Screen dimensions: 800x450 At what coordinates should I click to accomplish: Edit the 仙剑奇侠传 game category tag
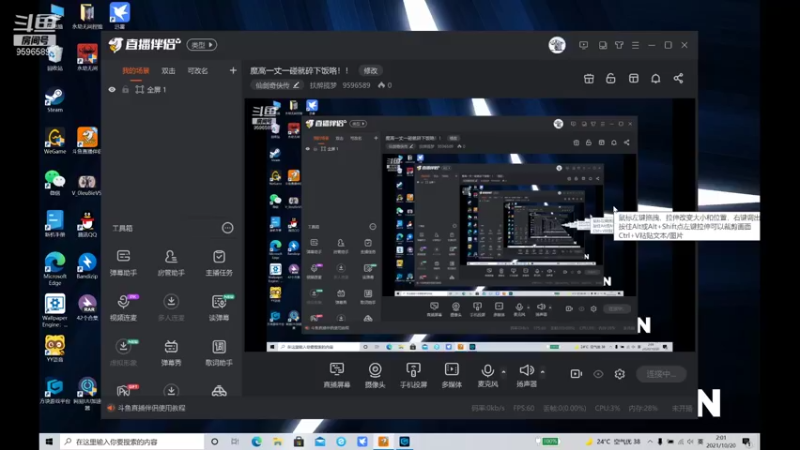(277, 85)
